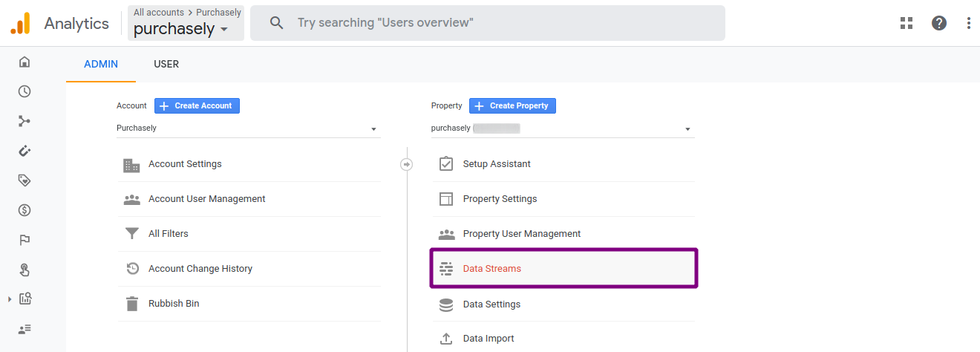980x352 pixels.
Task: Open Analysis chart-search icon in sidebar
Action: [x=24, y=299]
